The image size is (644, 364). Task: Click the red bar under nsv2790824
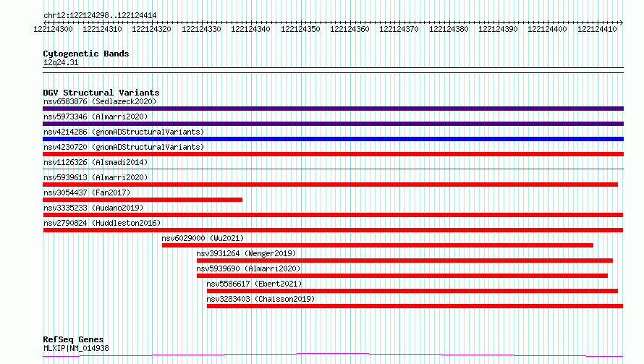333,230
